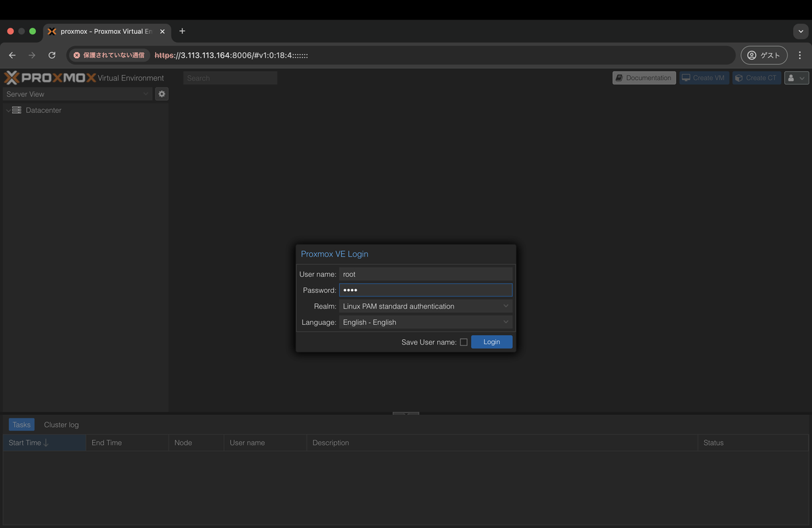Viewport: 812px width, 528px height.
Task: Close the proxmox browser tab
Action: tap(162, 31)
